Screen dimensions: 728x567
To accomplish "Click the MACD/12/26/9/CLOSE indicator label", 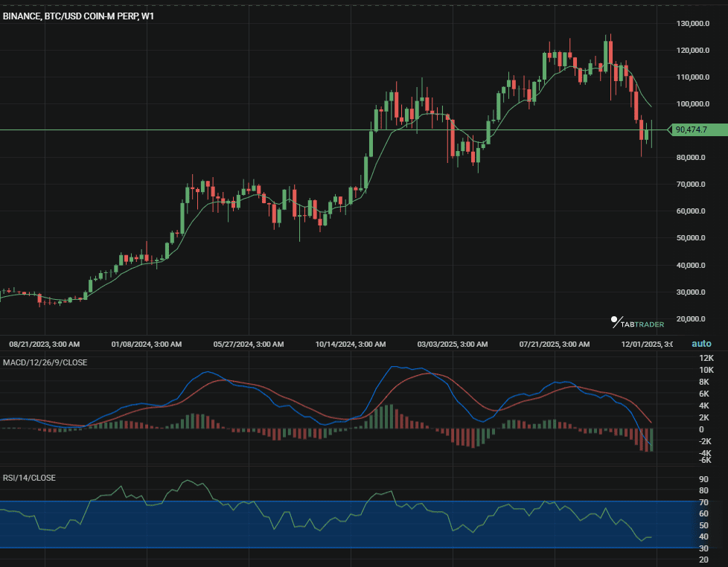I will 45,362.
